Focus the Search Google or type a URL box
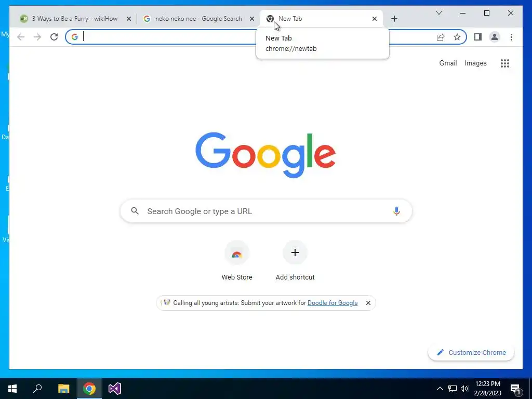The width and height of the screenshot is (532, 399). (266, 211)
